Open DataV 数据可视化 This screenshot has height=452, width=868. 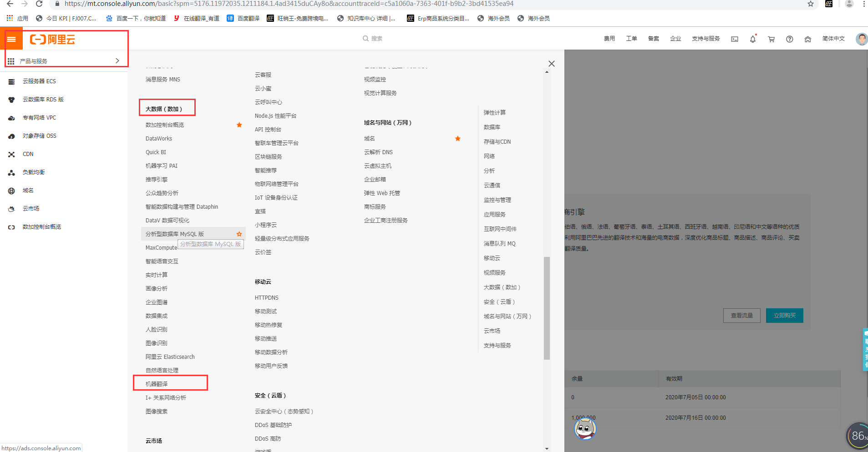[x=168, y=221]
